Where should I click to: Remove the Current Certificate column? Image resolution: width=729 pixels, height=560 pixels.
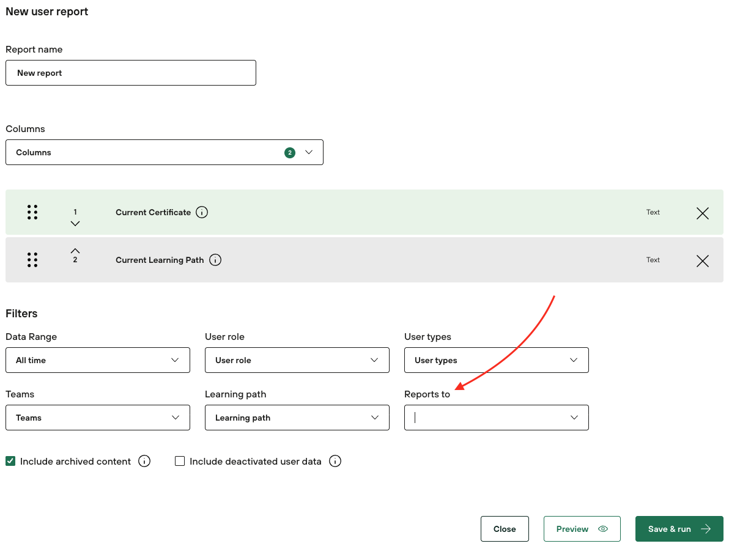[x=703, y=213]
